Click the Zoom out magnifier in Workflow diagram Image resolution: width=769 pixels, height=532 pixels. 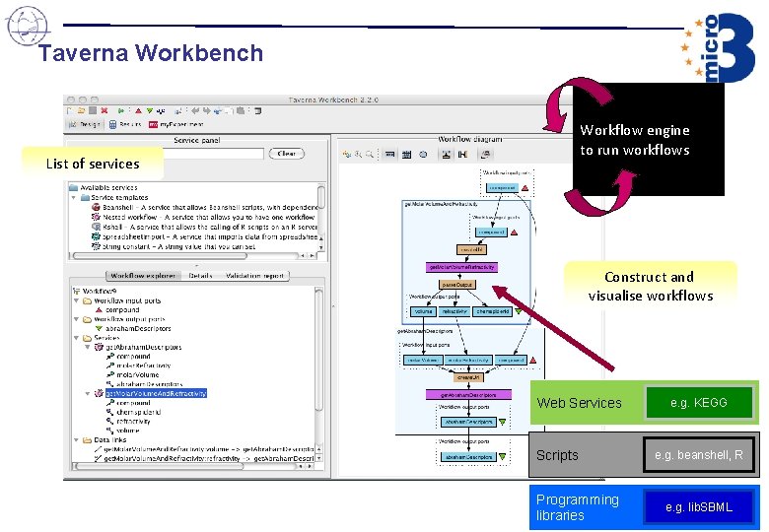point(370,155)
